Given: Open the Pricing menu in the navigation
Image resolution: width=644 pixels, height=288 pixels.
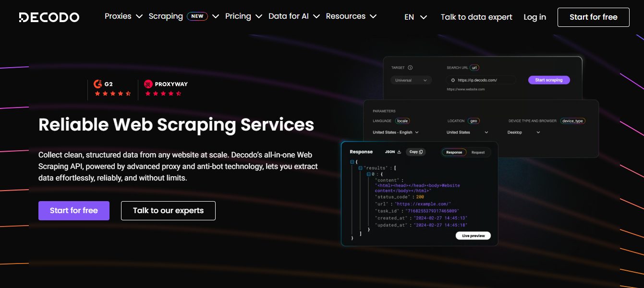Looking at the screenshot, I should point(243,16).
